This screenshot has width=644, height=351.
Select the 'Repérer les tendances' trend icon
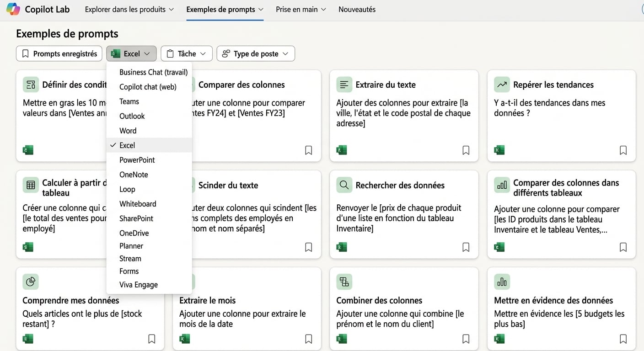coord(502,84)
